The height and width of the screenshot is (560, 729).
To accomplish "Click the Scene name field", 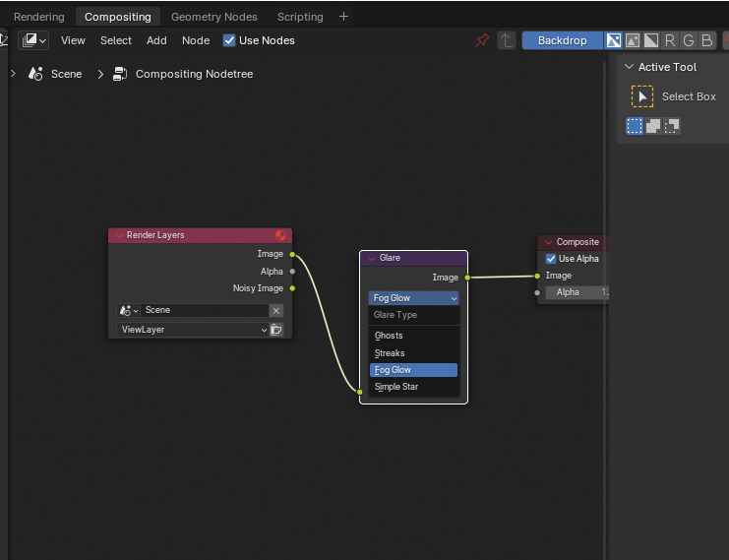I will point(205,310).
